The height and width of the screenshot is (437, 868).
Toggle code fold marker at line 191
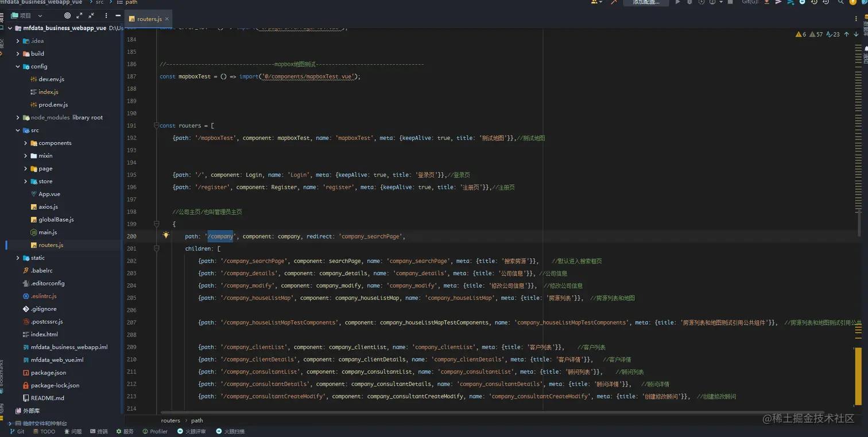156,125
